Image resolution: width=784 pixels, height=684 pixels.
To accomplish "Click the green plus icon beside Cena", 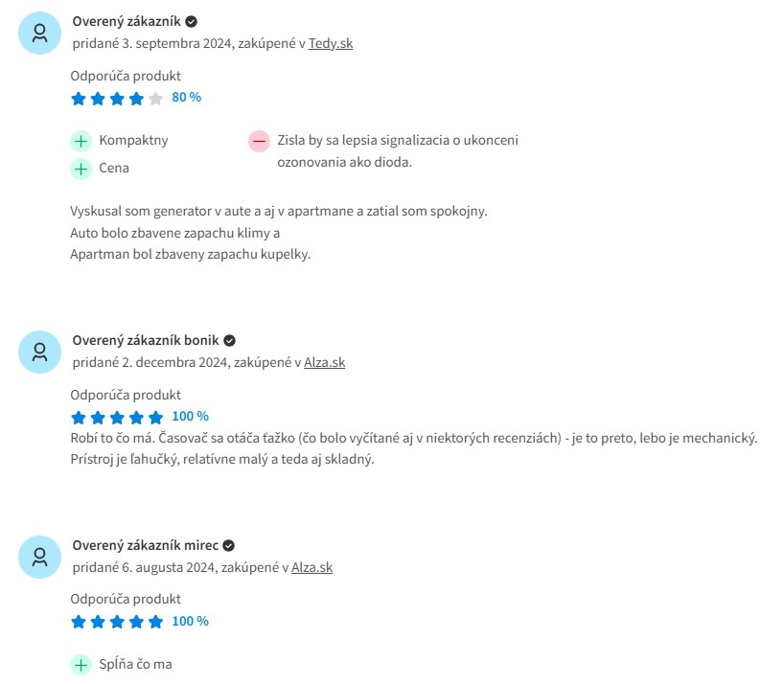I will pos(81,169).
